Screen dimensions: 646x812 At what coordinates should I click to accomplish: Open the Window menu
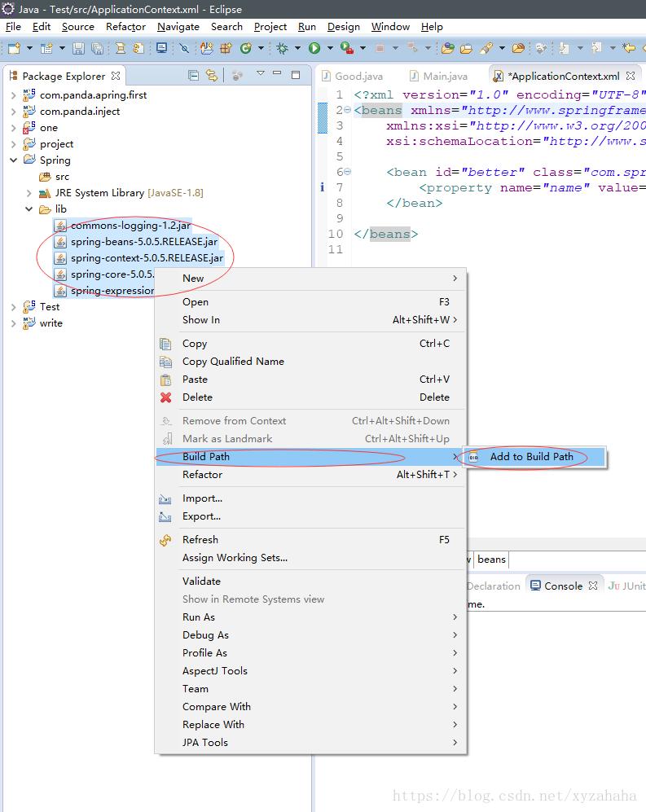[390, 26]
